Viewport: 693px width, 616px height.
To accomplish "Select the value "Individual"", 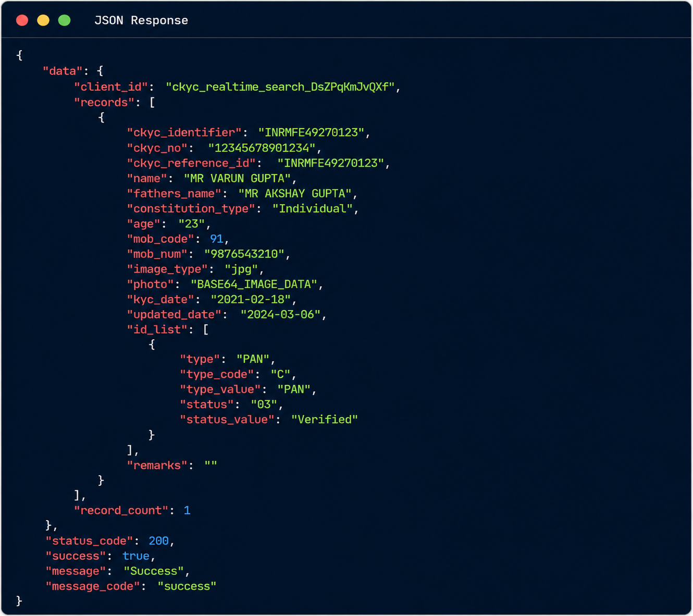I will click(x=313, y=208).
